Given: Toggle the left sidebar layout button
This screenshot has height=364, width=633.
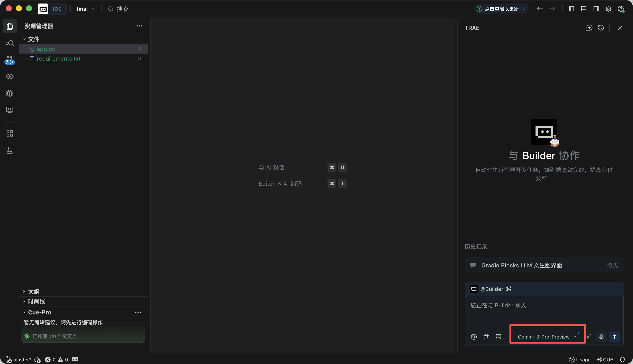Looking at the screenshot, I should click(571, 9).
